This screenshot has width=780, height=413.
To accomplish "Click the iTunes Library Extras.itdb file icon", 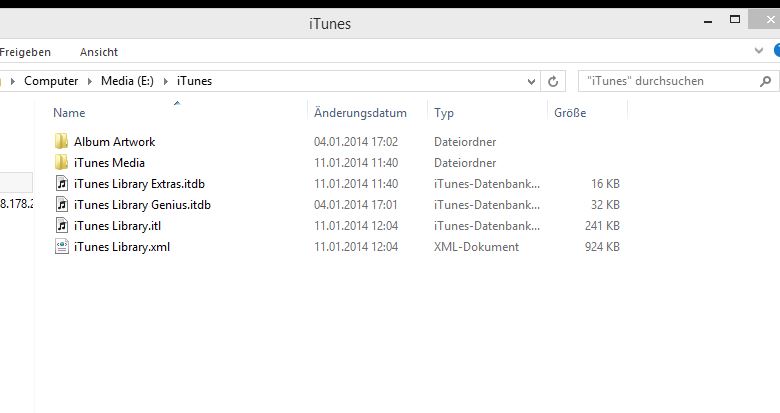I will click(62, 184).
